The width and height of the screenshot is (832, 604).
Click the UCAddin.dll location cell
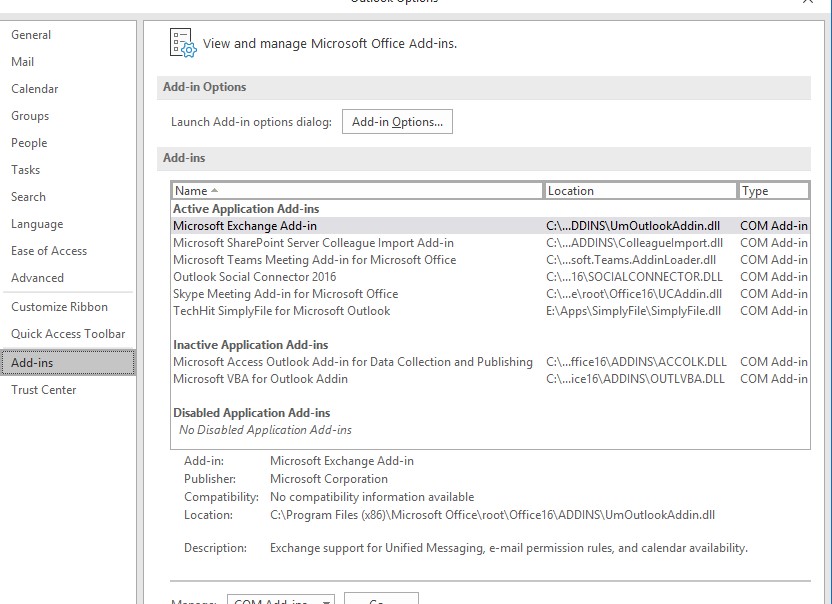634,294
